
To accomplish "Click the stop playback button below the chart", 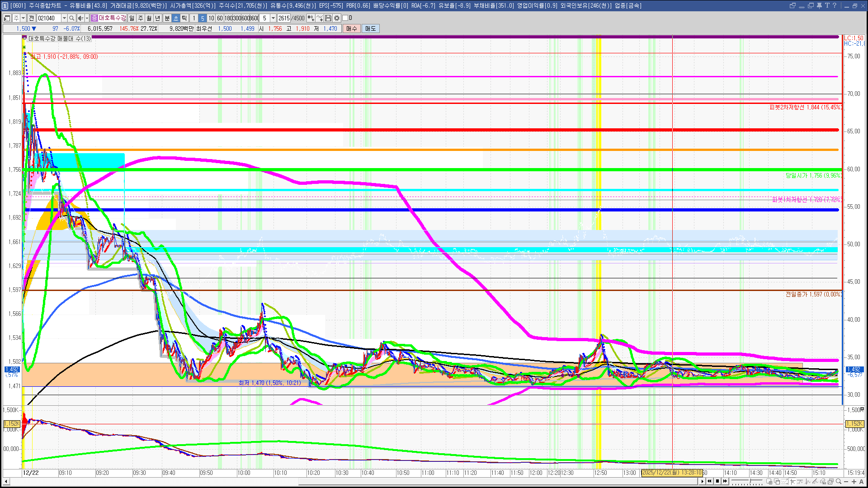I will pyautogui.click(x=717, y=481).
